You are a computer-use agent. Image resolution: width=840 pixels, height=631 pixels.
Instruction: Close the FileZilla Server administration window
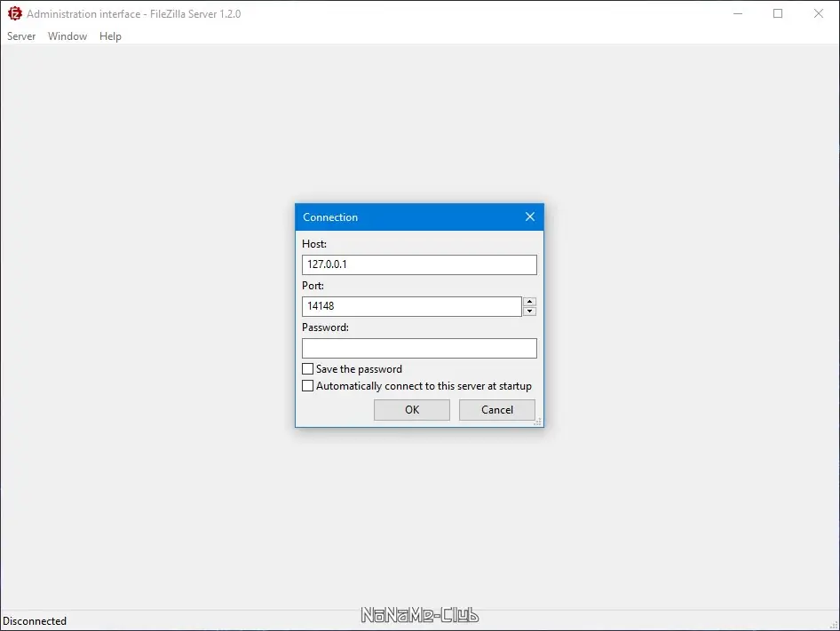click(x=819, y=13)
